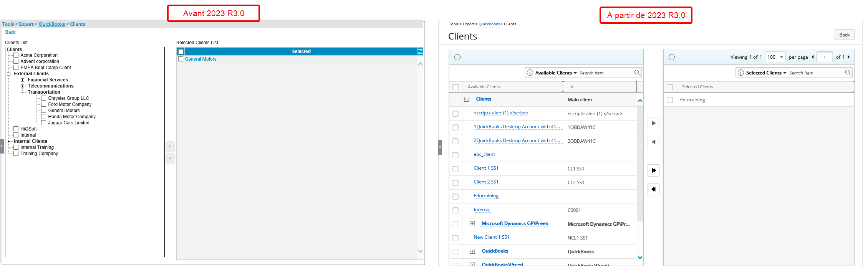The width and height of the screenshot is (868, 271).
Task: Expand the Financial Services tree node
Action: (x=22, y=80)
